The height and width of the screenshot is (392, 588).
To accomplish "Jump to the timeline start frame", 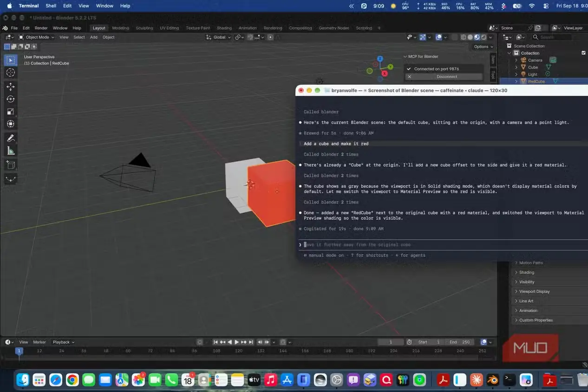I will tap(216, 342).
